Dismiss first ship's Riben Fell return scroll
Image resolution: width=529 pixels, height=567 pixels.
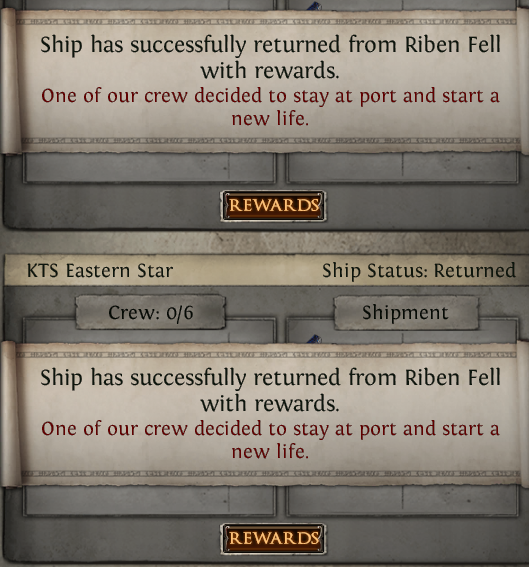pos(270,81)
